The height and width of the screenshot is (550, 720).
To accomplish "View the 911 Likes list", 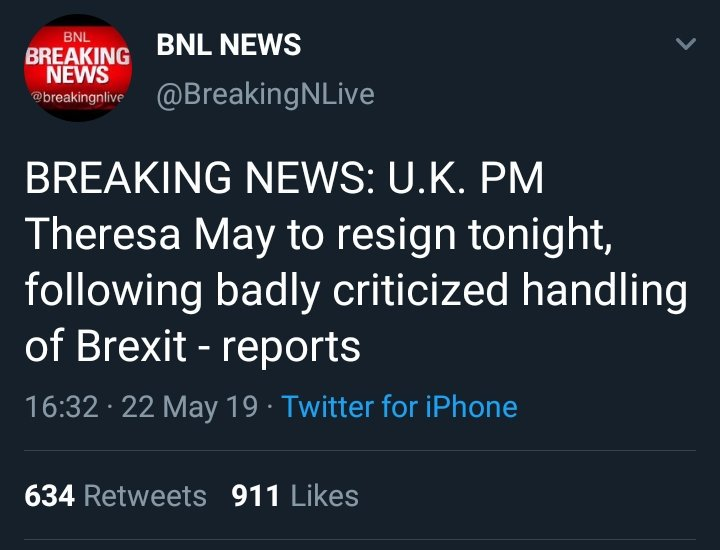I will coord(295,496).
